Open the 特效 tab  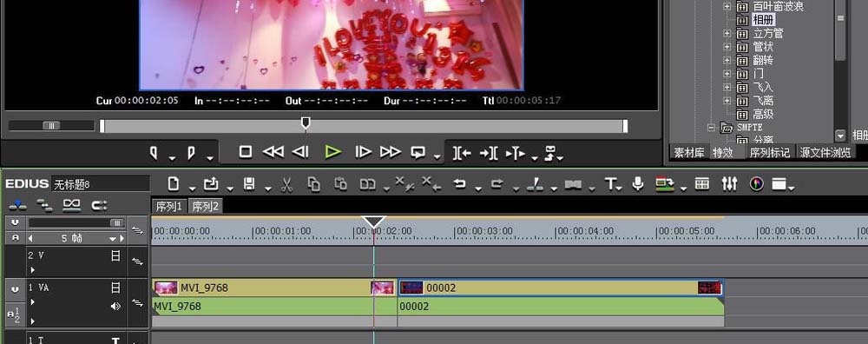723,152
